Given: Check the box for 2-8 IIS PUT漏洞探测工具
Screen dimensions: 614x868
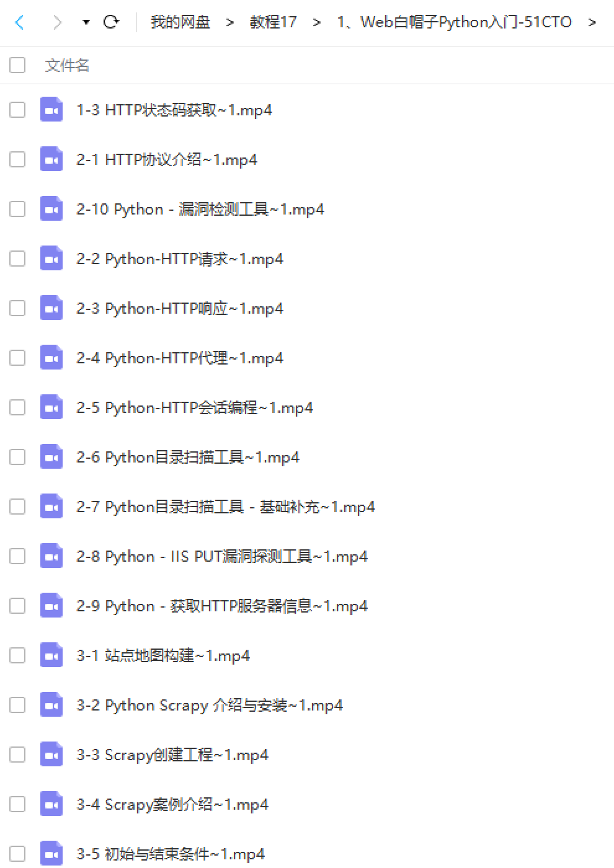Looking at the screenshot, I should 17,556.
